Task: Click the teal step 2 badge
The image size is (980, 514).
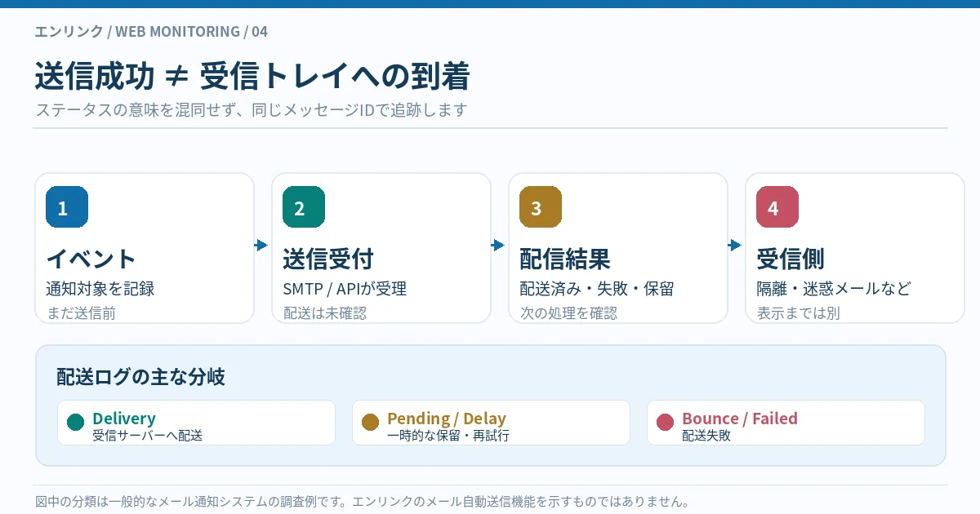Action: click(x=304, y=207)
